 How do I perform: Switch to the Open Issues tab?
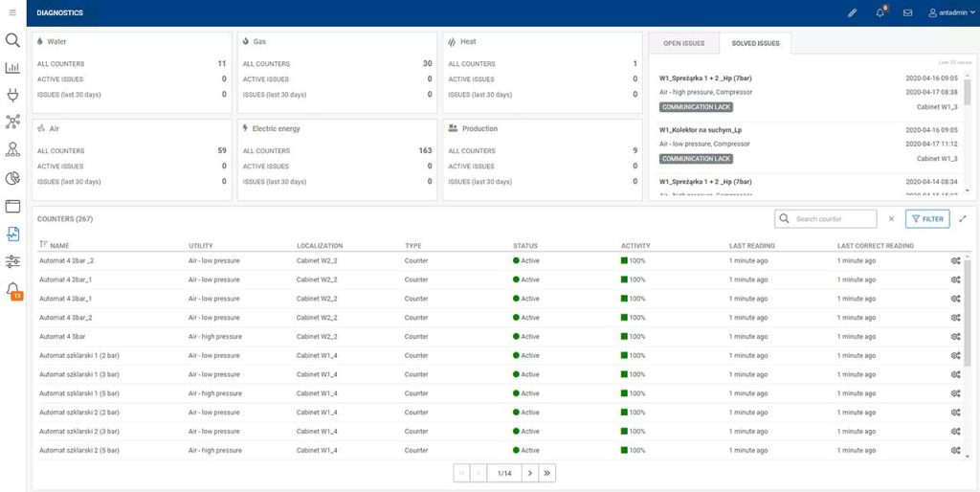click(683, 43)
